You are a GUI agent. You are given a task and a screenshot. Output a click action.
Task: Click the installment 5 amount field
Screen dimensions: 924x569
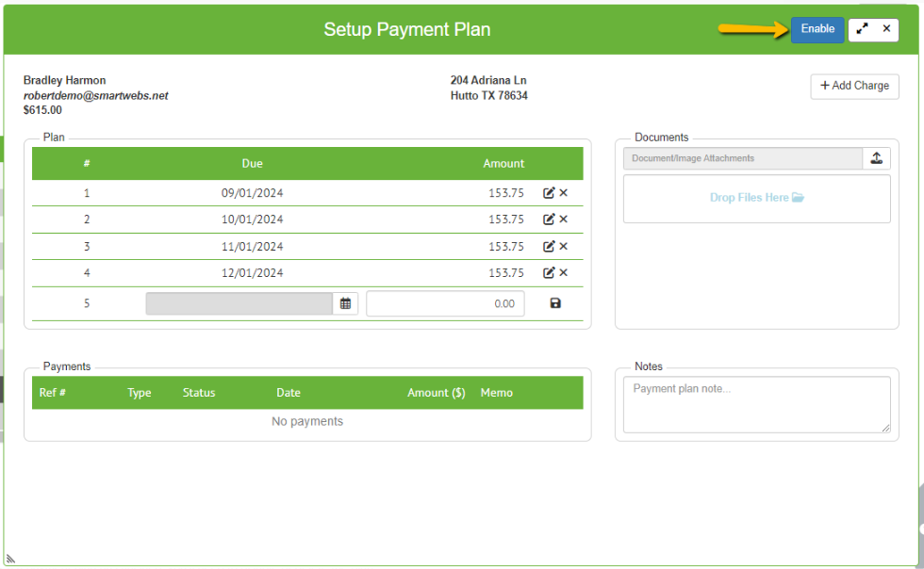(x=445, y=304)
